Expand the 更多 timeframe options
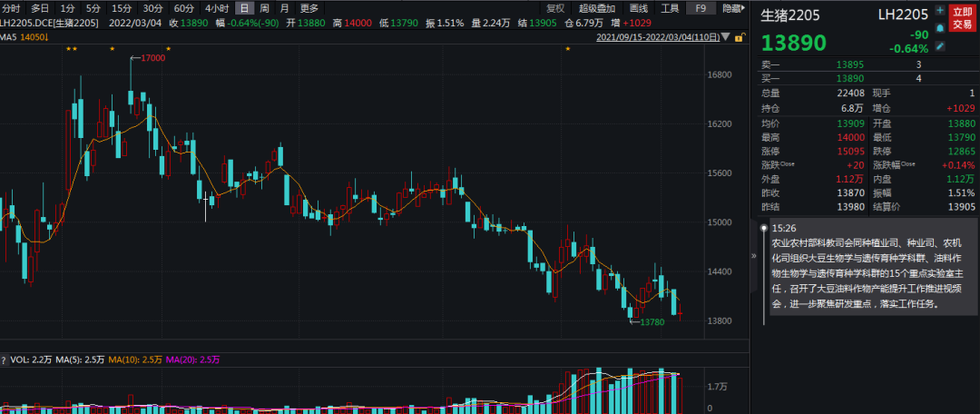 coord(309,8)
